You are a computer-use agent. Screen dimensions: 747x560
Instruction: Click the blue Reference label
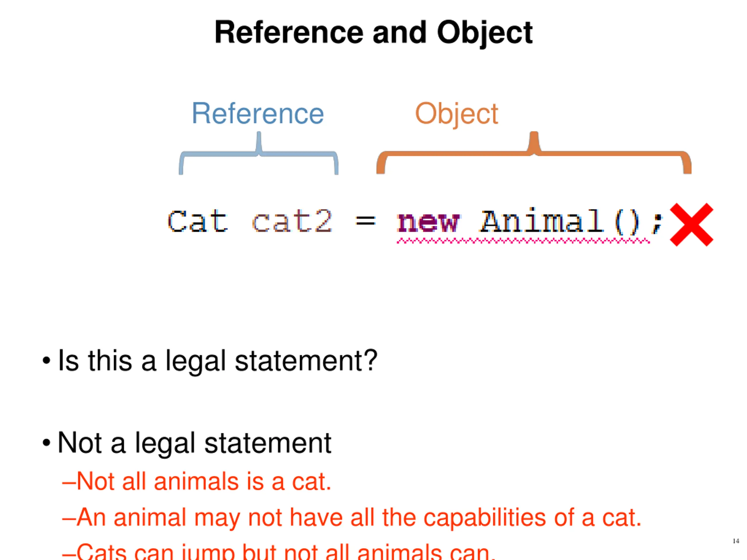coord(258,113)
